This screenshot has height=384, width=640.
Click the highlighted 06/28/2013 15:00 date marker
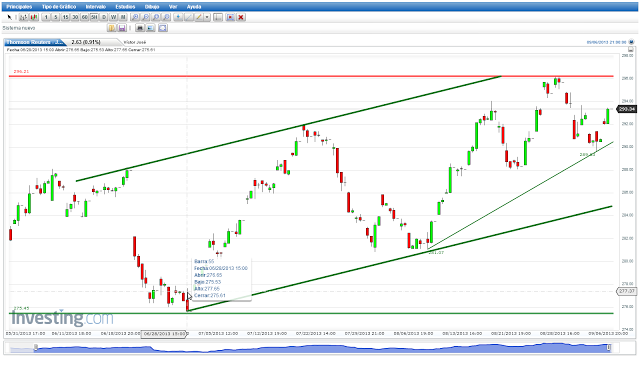tap(164, 334)
